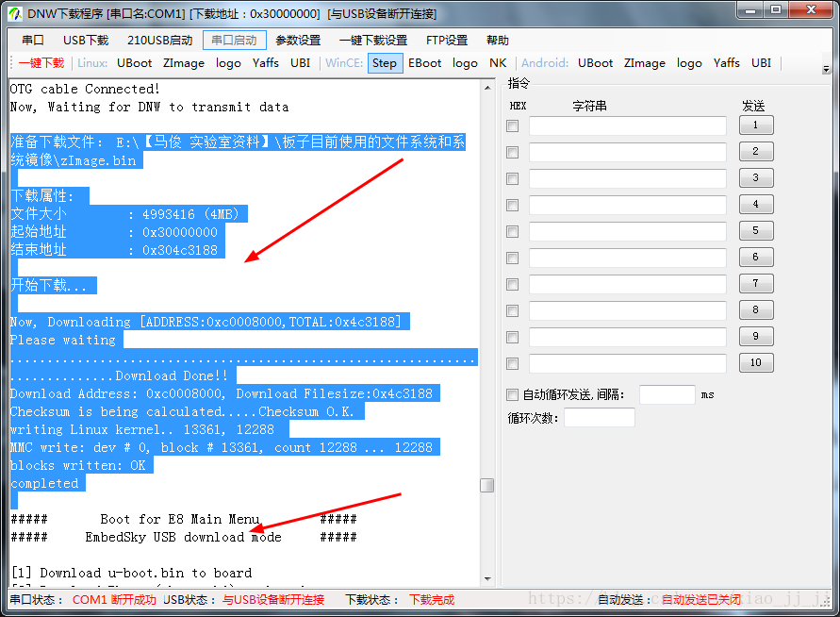
Task: Click Android ZImage toolbar button
Action: pos(645,62)
